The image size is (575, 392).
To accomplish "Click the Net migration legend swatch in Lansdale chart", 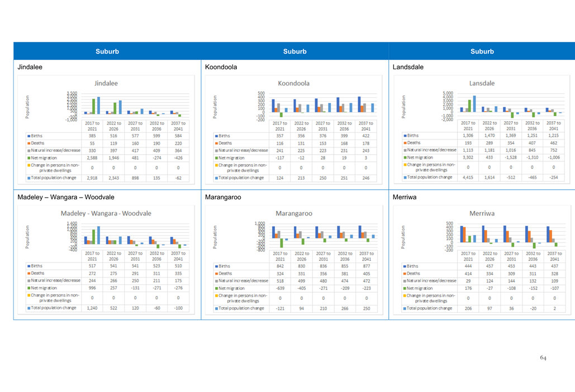I will [x=404, y=158].
